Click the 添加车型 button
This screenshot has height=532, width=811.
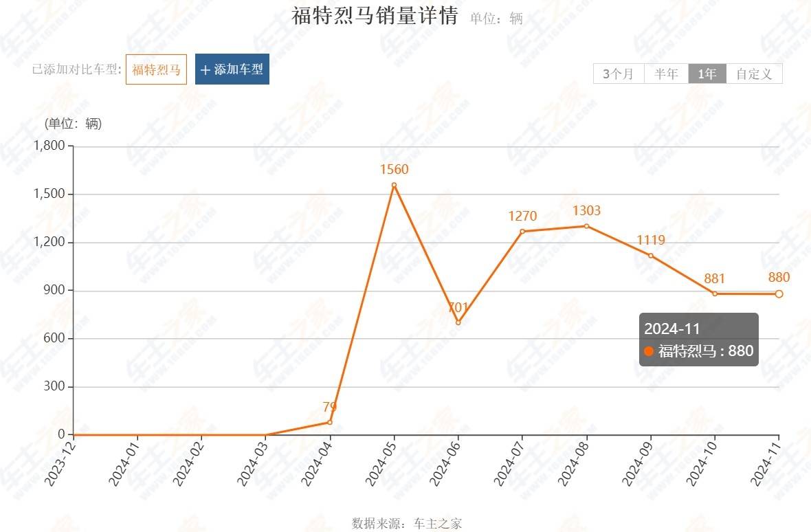tap(232, 69)
